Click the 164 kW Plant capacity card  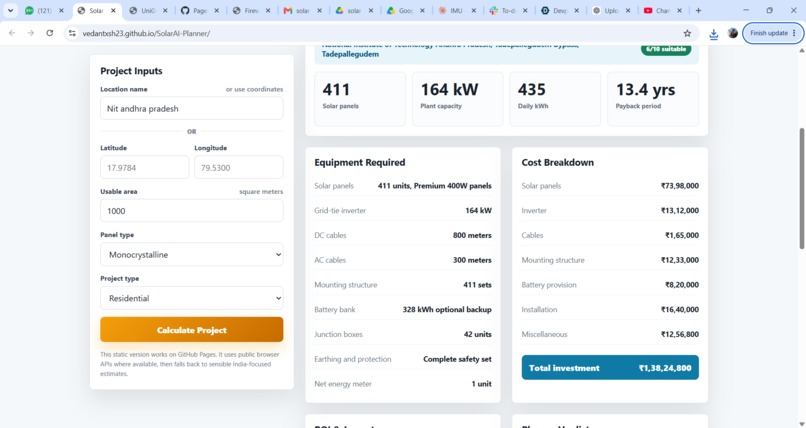[457, 99]
